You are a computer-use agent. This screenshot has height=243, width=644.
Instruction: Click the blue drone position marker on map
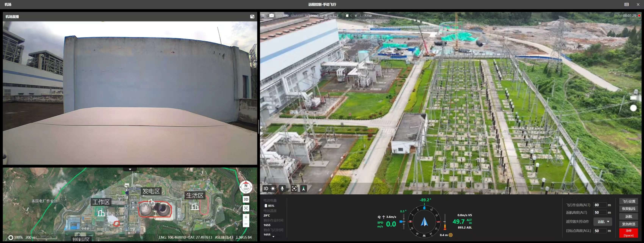tap(127, 193)
